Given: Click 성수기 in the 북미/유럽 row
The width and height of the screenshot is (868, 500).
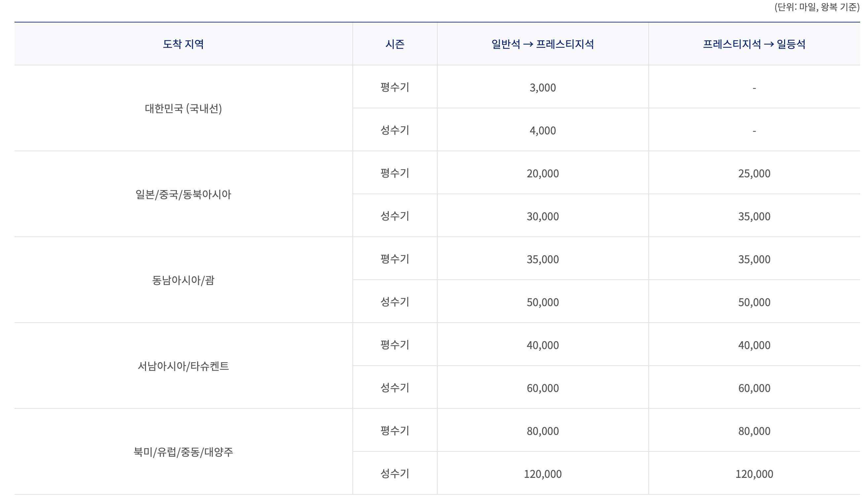Looking at the screenshot, I should [x=394, y=474].
